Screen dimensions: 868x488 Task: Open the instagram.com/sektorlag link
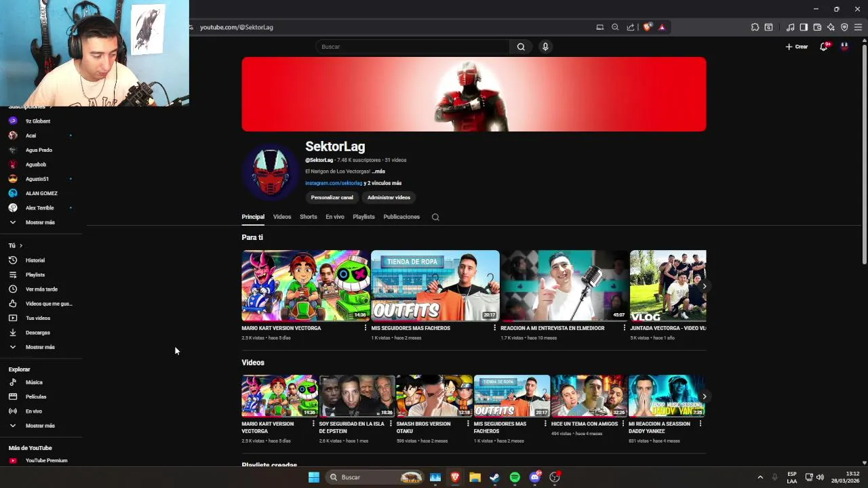334,183
